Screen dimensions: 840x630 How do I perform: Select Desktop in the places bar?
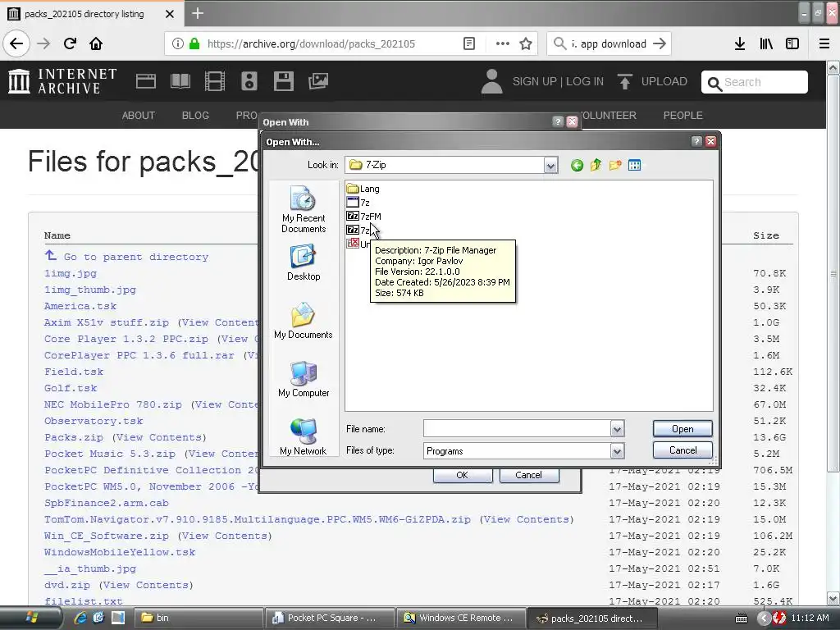pos(304,262)
